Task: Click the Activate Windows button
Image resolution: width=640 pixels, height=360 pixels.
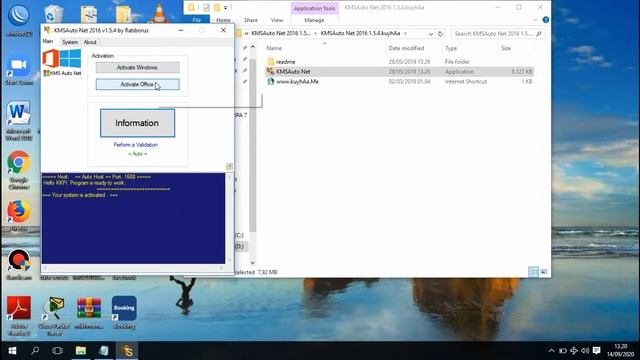Action: [138, 67]
